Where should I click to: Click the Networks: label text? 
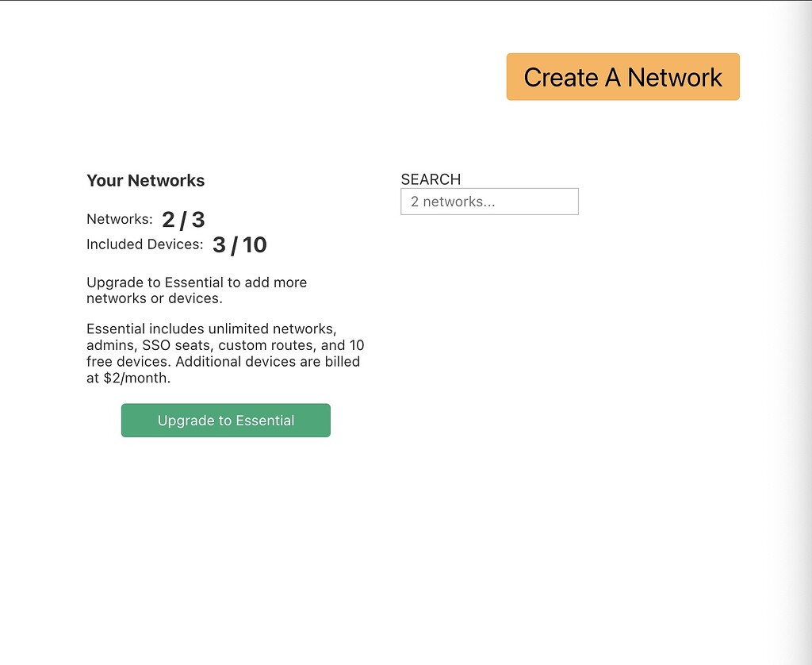click(x=119, y=219)
